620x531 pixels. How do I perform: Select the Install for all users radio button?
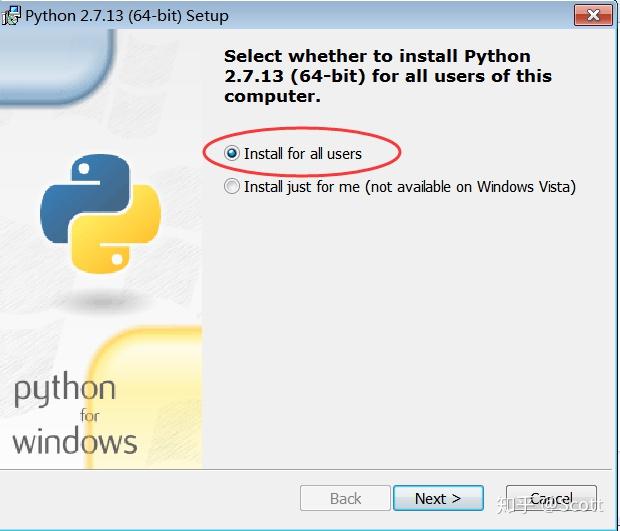pos(233,154)
